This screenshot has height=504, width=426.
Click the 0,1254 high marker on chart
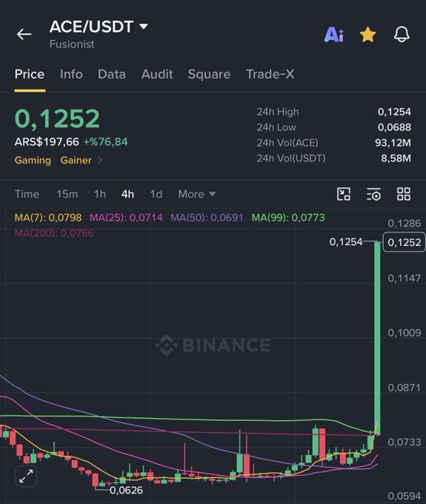[x=346, y=242]
